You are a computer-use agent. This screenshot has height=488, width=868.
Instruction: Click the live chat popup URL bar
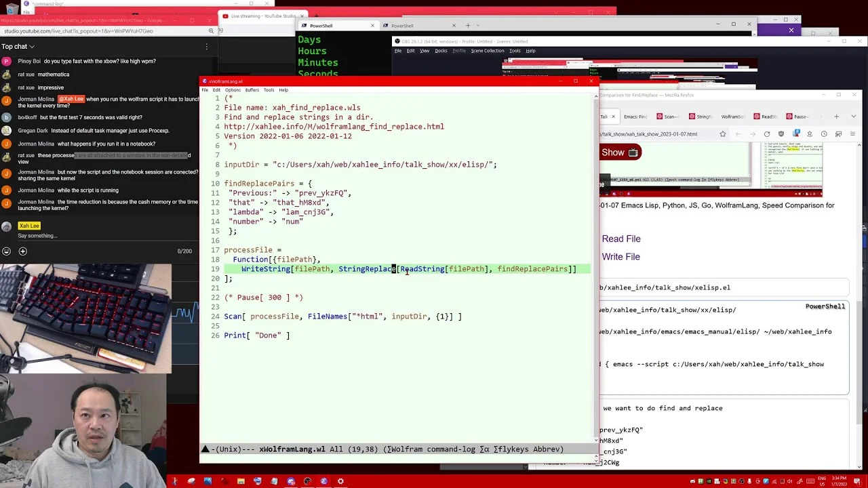(x=102, y=31)
